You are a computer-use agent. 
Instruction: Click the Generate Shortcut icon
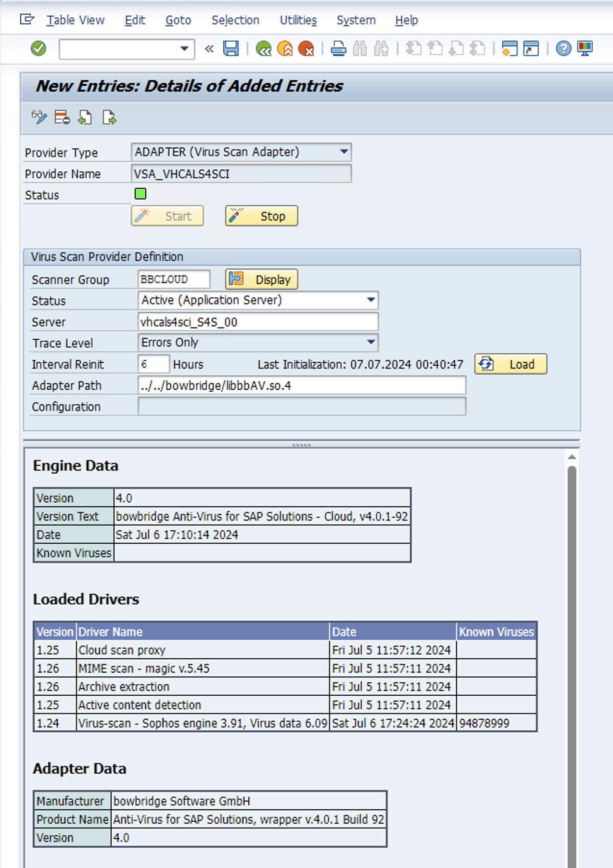click(x=531, y=49)
